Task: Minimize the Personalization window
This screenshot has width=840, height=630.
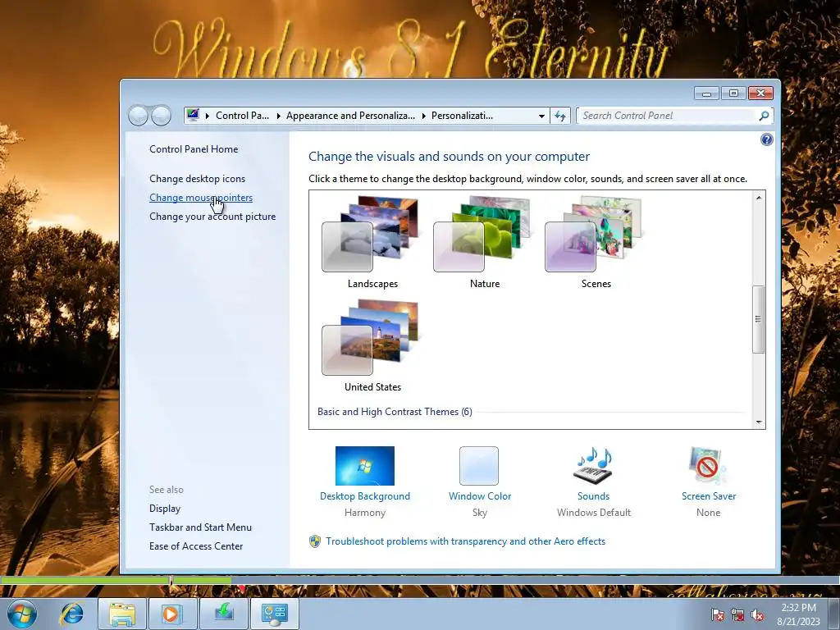Action: pos(706,94)
